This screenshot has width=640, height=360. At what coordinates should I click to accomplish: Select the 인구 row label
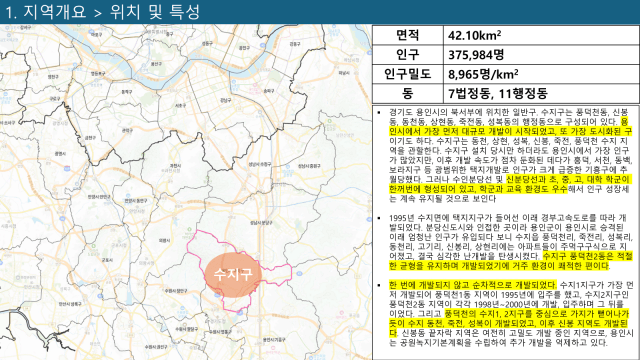(x=407, y=54)
